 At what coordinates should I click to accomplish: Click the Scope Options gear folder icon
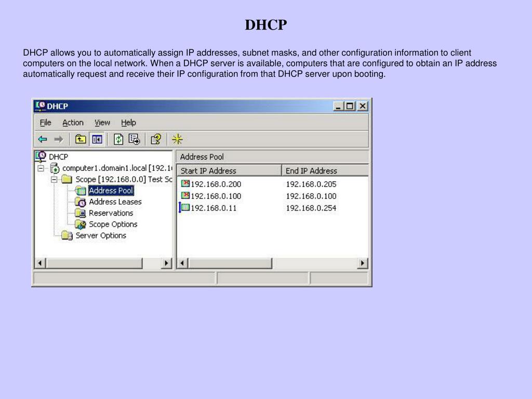pos(81,224)
